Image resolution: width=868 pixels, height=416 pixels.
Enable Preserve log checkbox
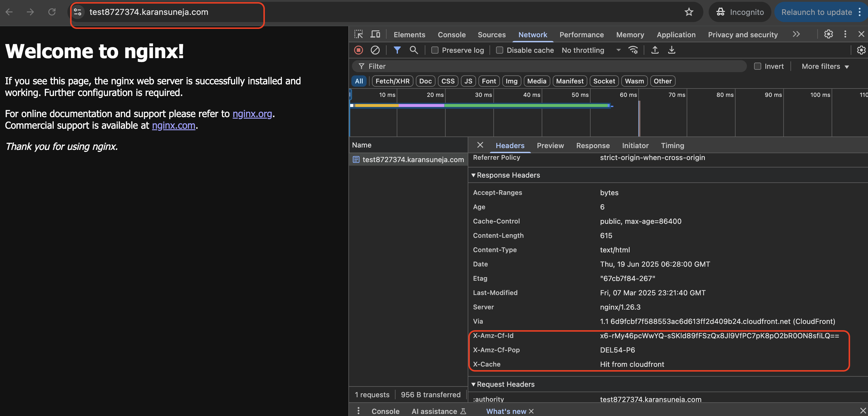[x=435, y=50]
